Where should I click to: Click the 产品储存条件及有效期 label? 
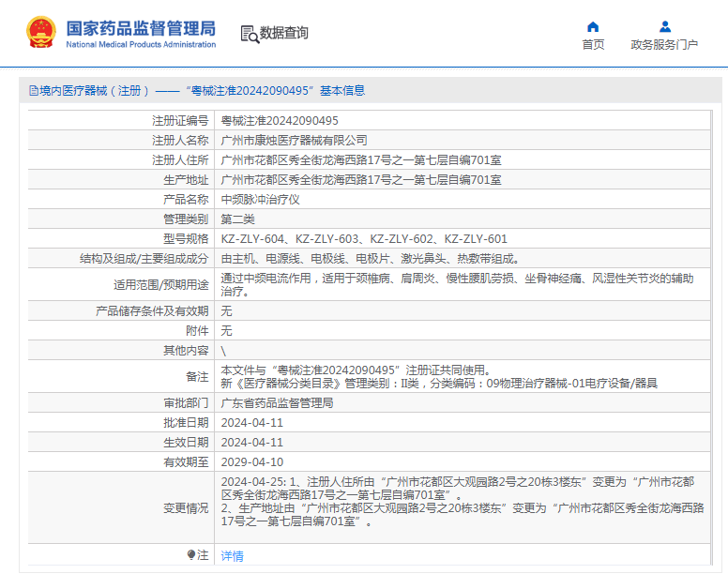click(x=152, y=310)
